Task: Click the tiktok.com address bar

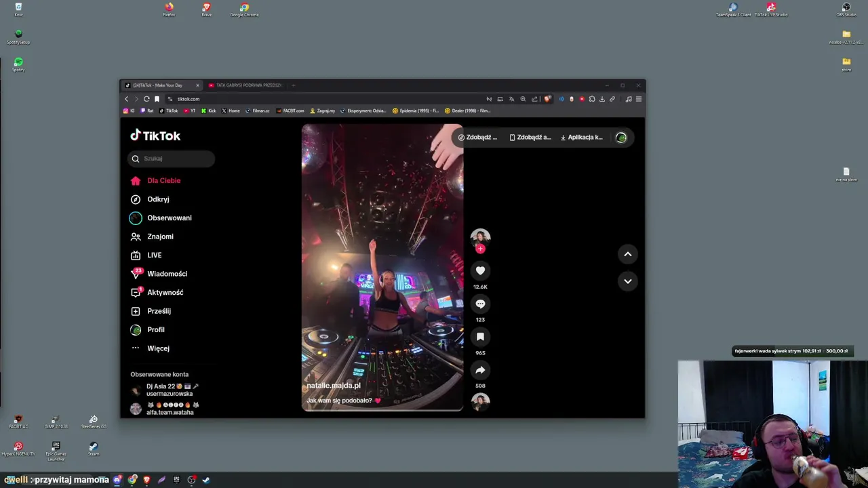Action: [x=325, y=99]
